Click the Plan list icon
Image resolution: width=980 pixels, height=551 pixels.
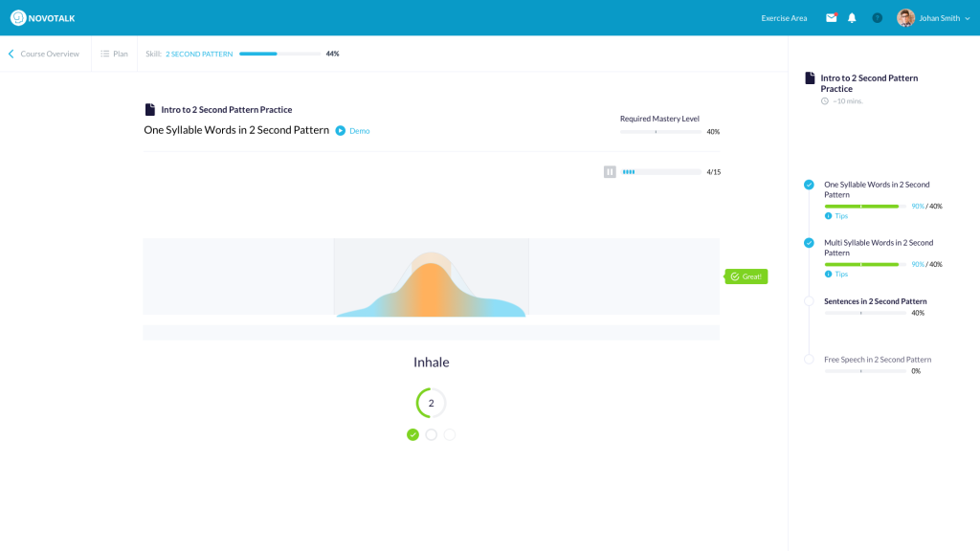pyautogui.click(x=105, y=54)
